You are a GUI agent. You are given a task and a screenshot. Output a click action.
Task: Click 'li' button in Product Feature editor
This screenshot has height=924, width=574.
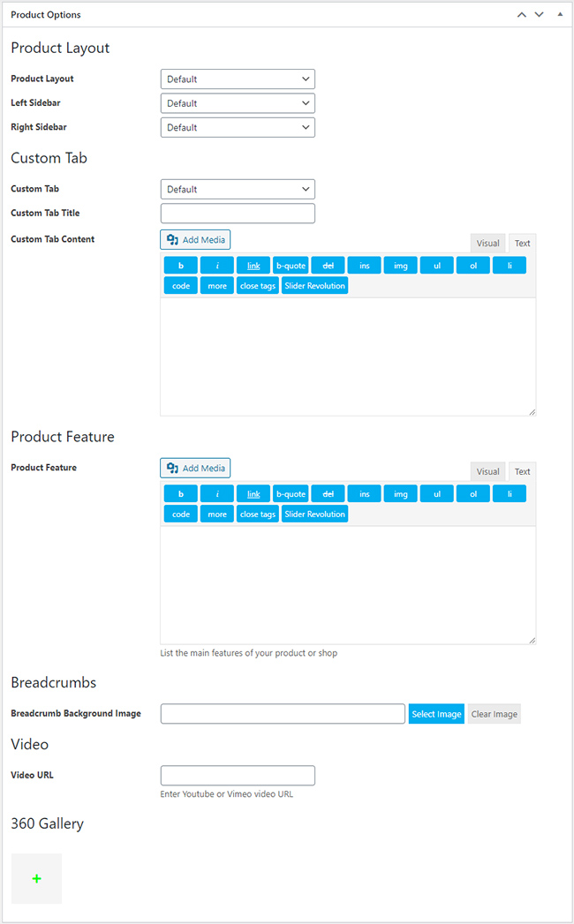pyautogui.click(x=510, y=494)
